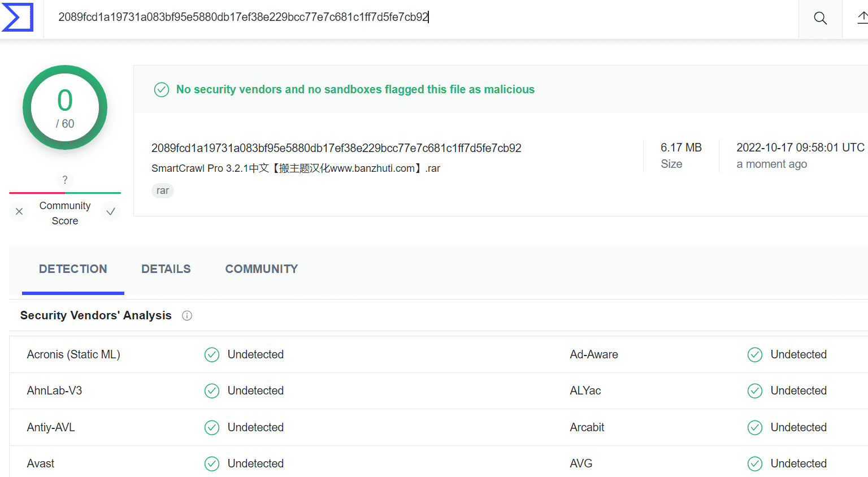Click the Security Vendors' Analysis heading
This screenshot has width=868, height=477.
pos(96,315)
